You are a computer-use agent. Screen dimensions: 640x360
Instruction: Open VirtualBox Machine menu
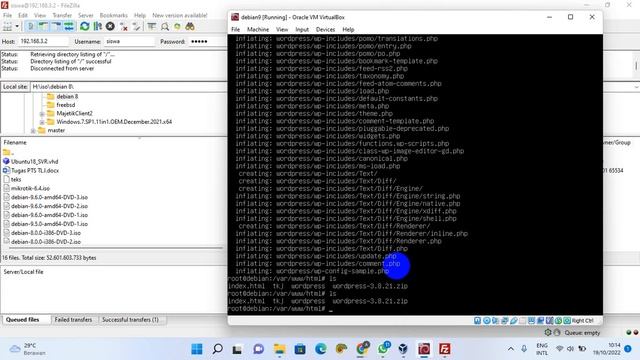click(258, 29)
